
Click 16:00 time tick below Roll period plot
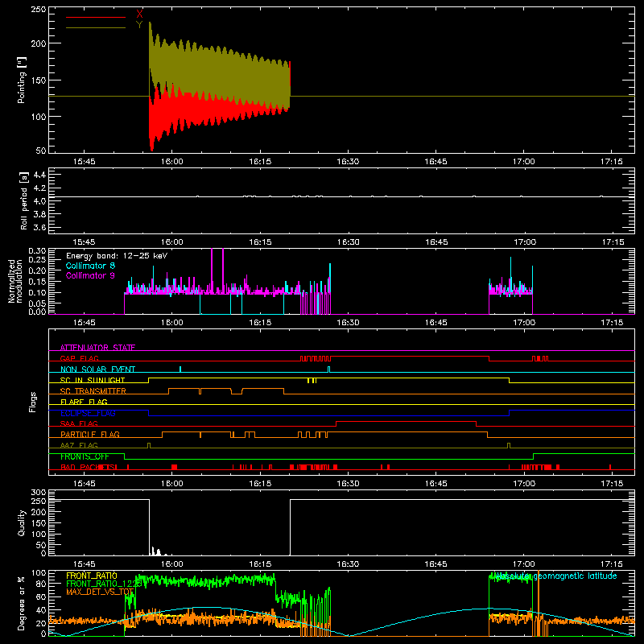(x=172, y=242)
